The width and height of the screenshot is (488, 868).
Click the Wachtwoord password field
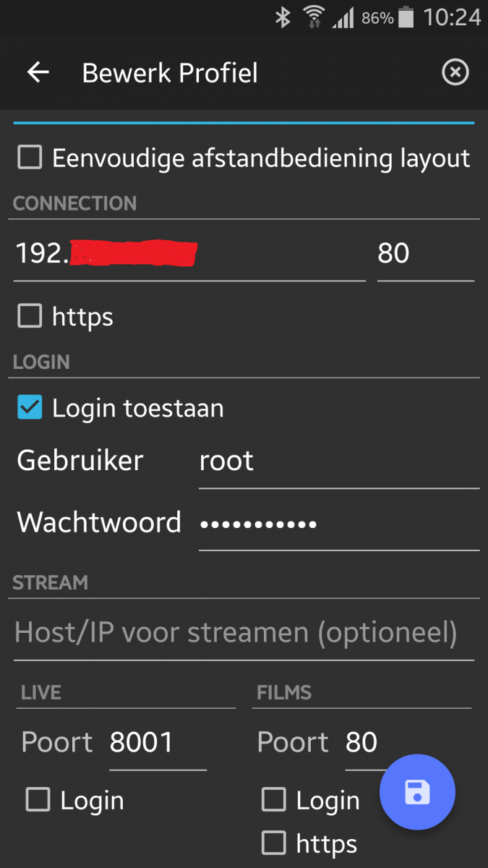(x=338, y=523)
